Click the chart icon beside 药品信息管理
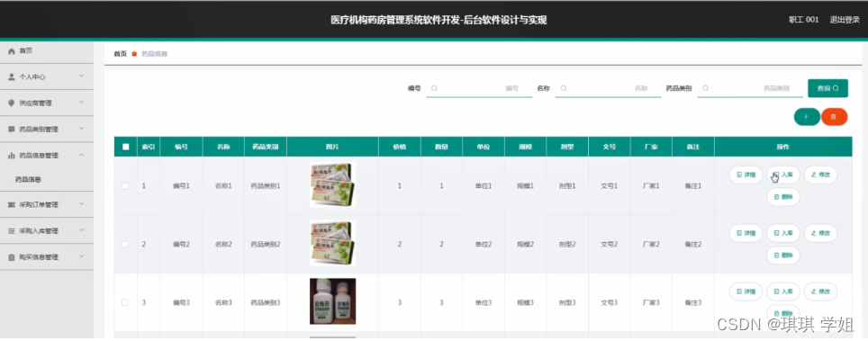This screenshot has height=341, width=868. (11, 156)
